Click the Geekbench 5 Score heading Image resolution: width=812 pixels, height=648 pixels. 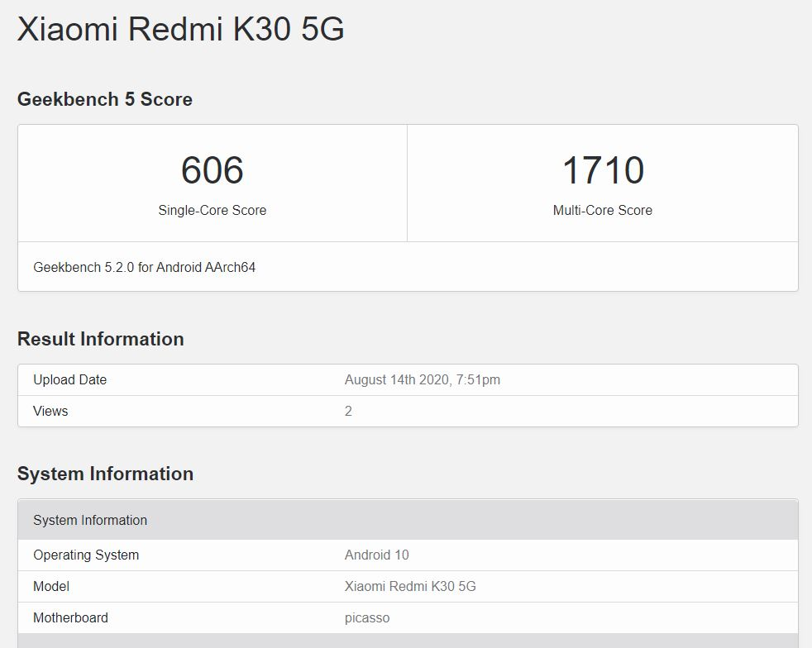[x=104, y=99]
